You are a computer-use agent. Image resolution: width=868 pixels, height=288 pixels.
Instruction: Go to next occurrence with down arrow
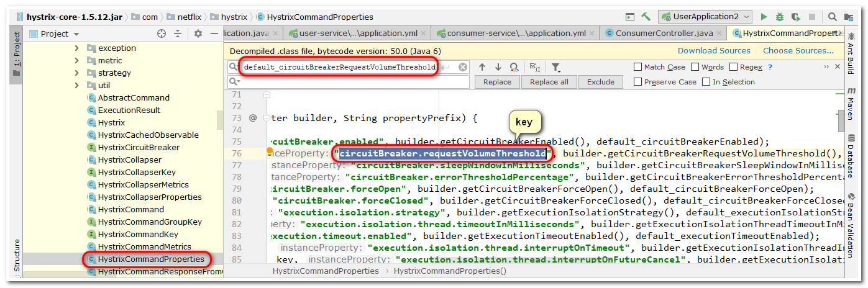(498, 67)
